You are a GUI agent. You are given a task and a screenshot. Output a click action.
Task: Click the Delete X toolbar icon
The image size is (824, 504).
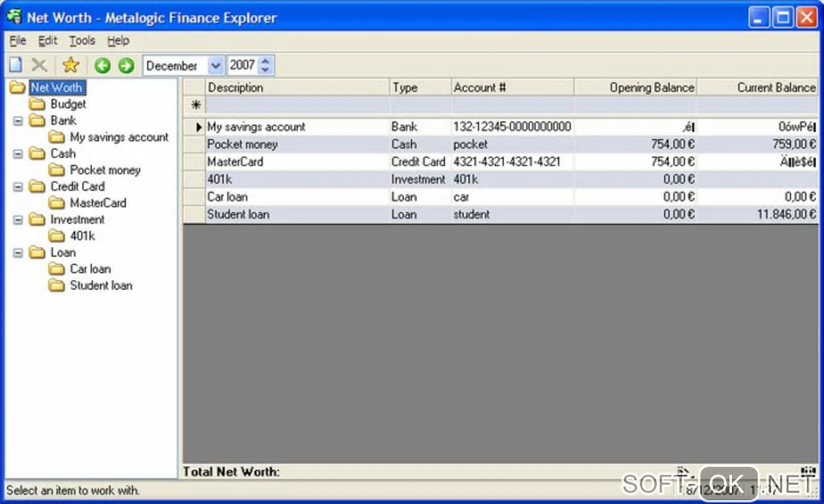40,65
